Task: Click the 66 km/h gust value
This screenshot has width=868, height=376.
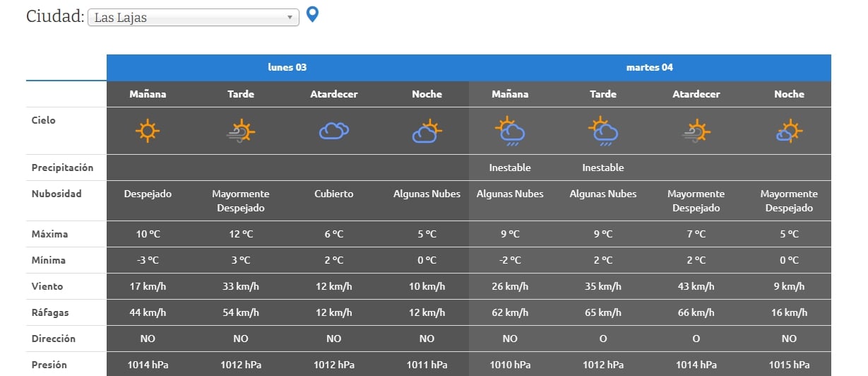Action: tap(696, 312)
